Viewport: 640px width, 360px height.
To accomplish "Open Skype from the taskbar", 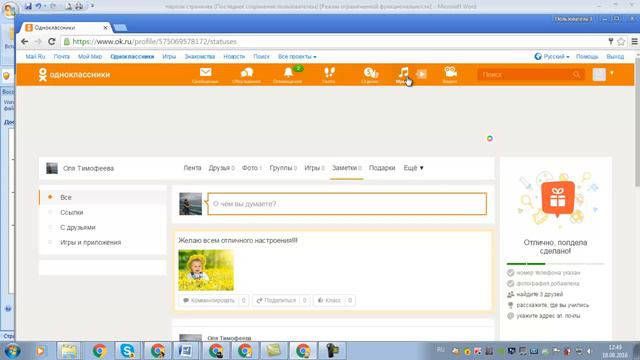I will [127, 351].
